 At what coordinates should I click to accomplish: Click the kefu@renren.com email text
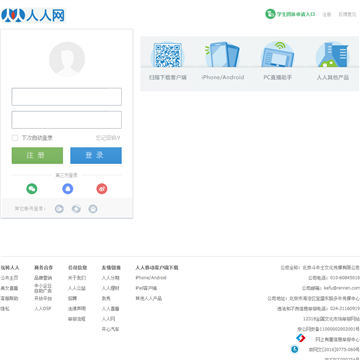pyautogui.click(x=342, y=288)
